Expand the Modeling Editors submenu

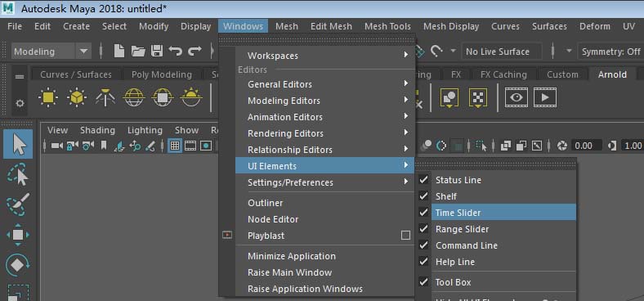click(x=325, y=101)
